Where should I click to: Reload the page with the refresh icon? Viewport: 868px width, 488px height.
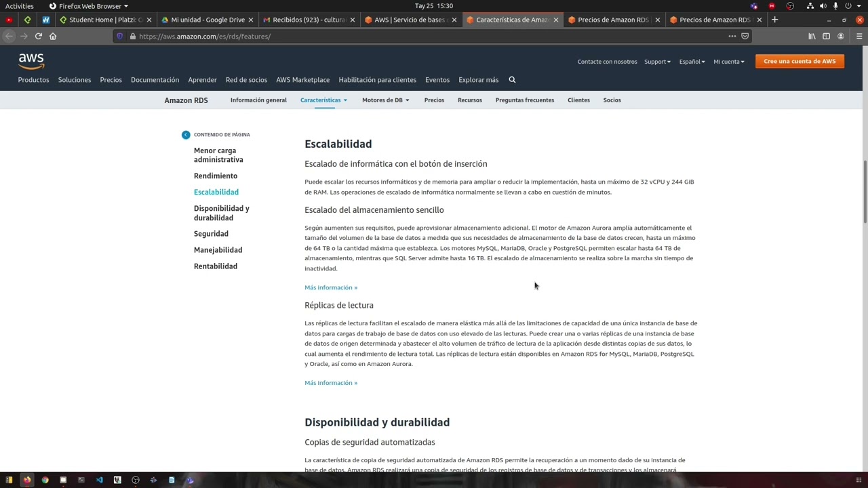[x=38, y=36]
